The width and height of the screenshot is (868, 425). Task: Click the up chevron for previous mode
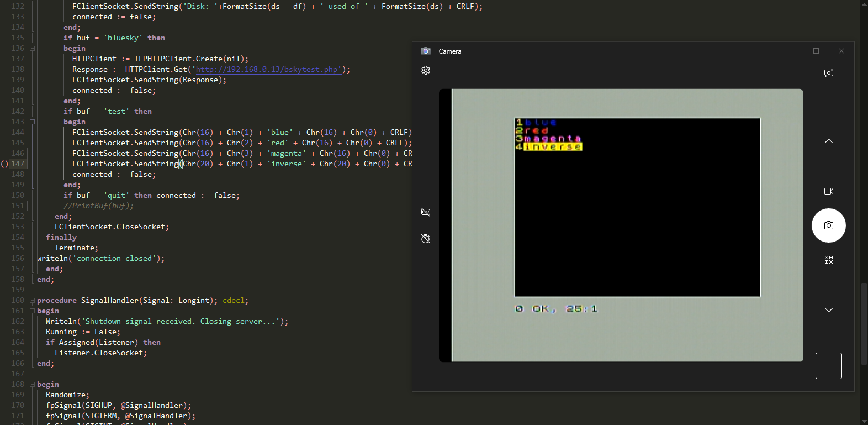(829, 141)
